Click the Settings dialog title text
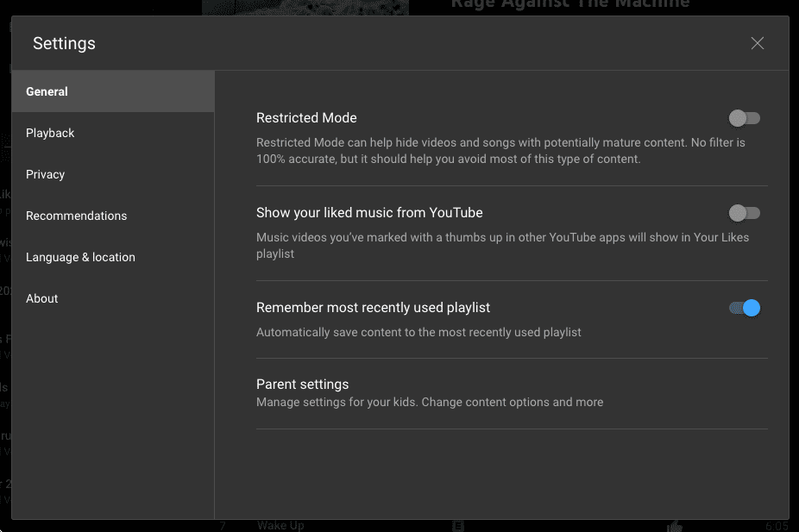 click(63, 42)
